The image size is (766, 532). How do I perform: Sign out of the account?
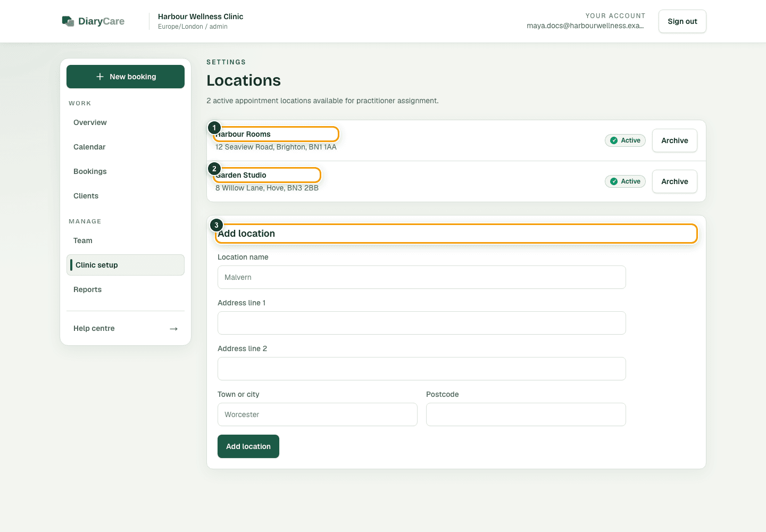[682, 21]
